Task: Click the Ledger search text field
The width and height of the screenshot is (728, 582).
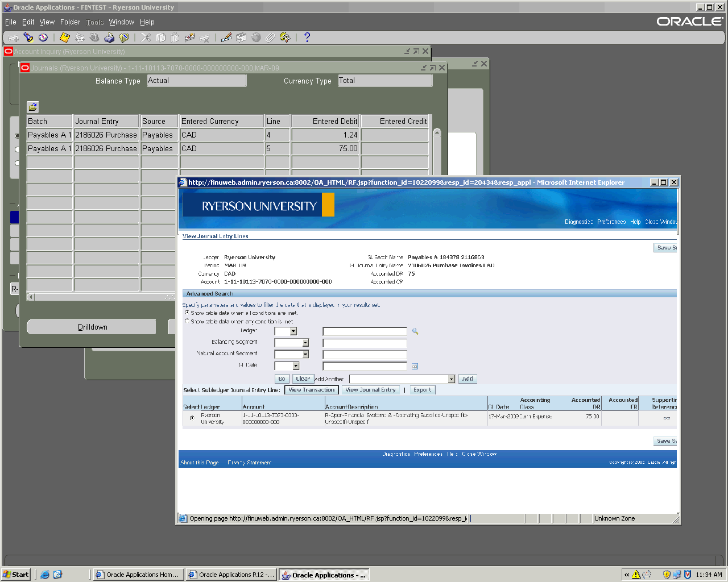Action: pyautogui.click(x=365, y=331)
